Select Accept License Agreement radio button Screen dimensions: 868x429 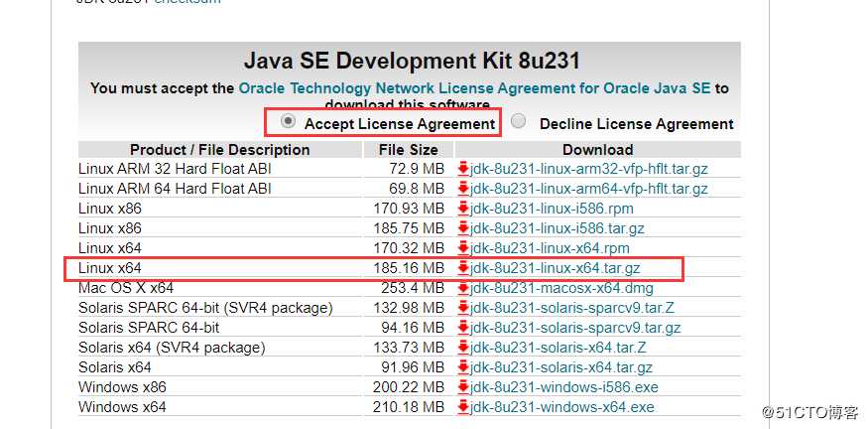288,121
